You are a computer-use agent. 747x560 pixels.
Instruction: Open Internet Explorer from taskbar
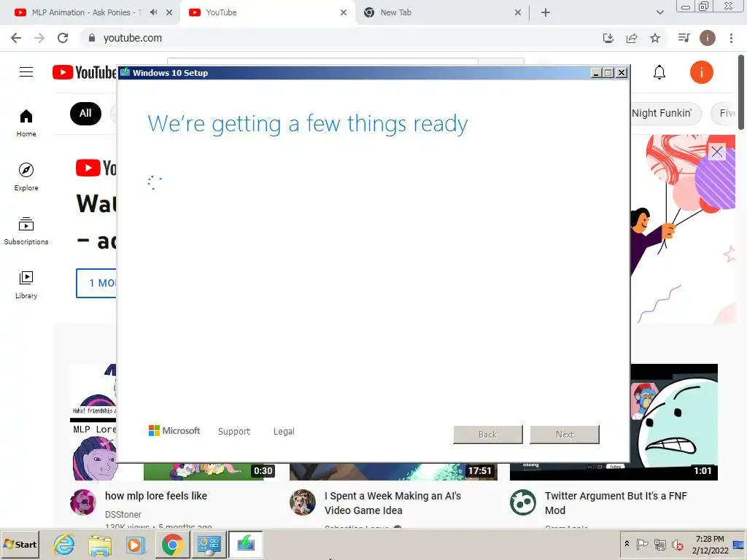pyautogui.click(x=64, y=545)
